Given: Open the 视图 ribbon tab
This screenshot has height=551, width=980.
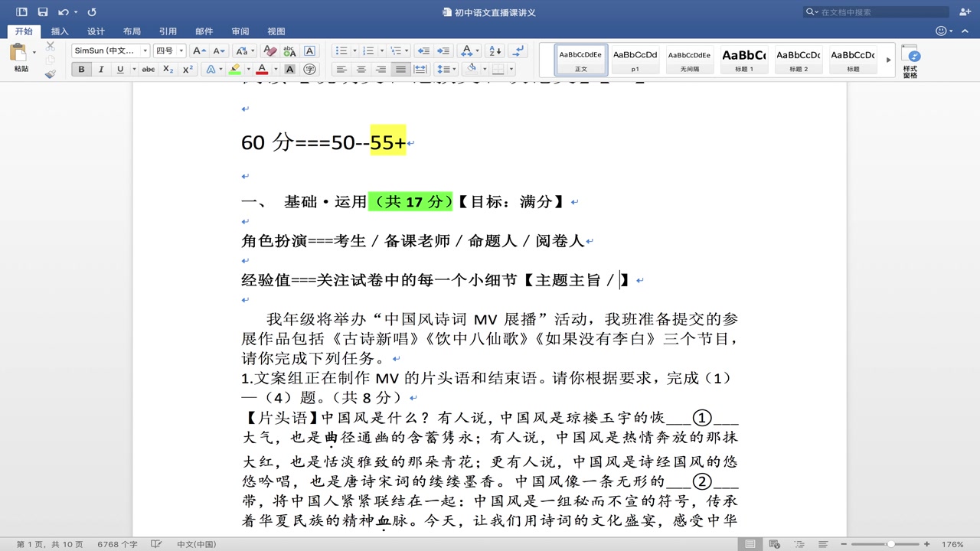Looking at the screenshot, I should pyautogui.click(x=276, y=31).
